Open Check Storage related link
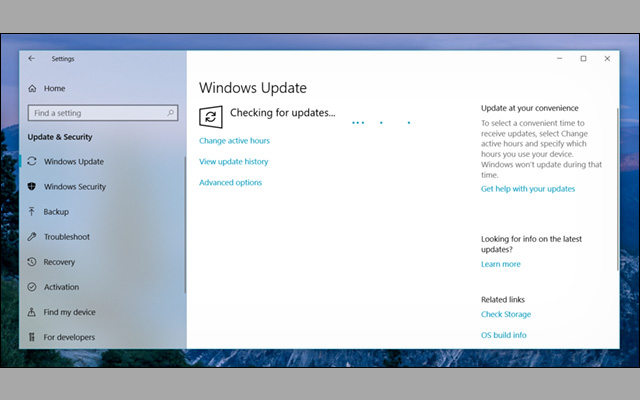Screen dimensions: 640x400 coord(505,315)
